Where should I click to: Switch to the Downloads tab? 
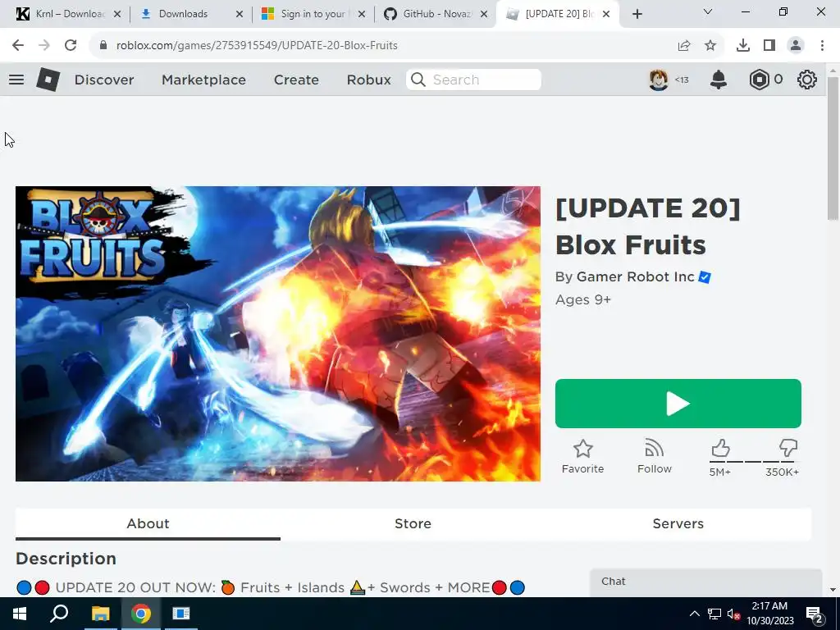[x=190, y=14]
